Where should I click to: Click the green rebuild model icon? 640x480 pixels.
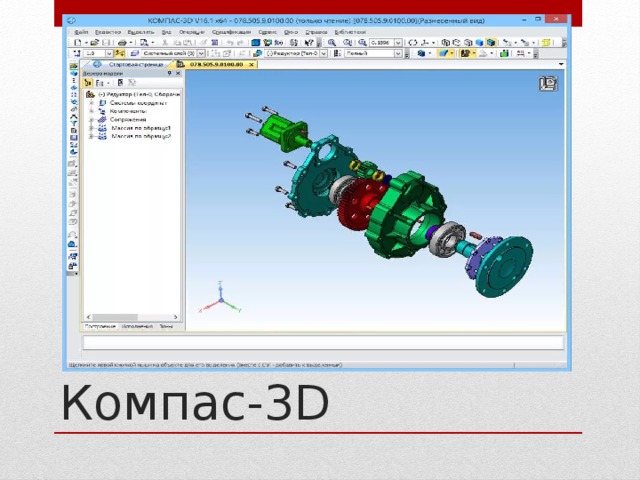(504, 53)
